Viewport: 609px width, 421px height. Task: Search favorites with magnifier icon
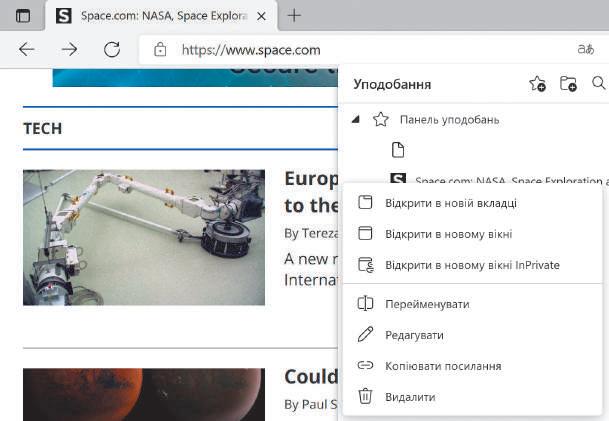coord(598,83)
